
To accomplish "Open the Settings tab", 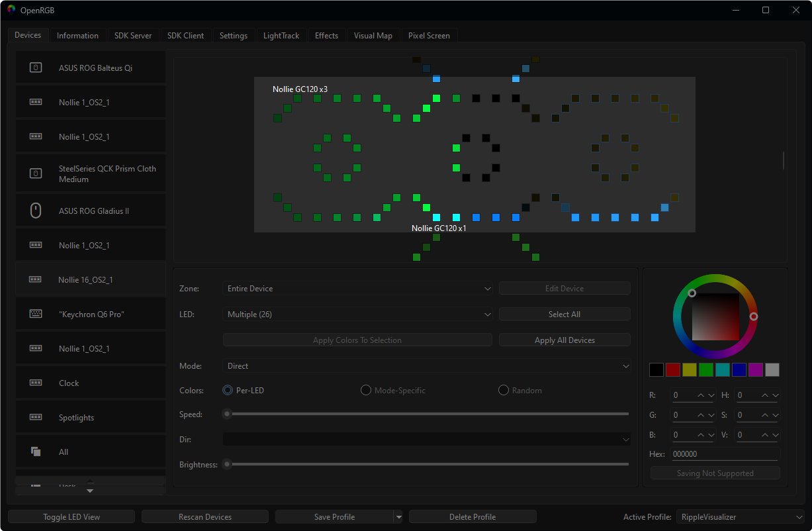I will 234,36.
